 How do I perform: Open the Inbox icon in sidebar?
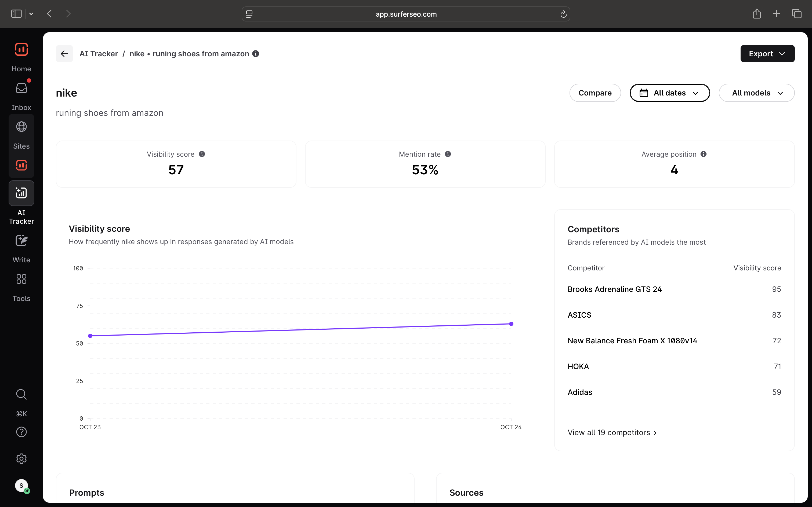[x=21, y=89]
